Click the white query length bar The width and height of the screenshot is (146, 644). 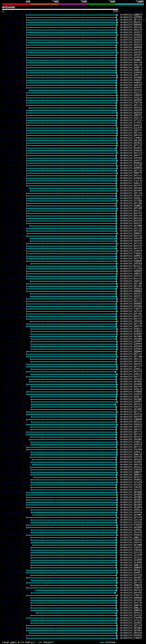[x=60, y=9]
